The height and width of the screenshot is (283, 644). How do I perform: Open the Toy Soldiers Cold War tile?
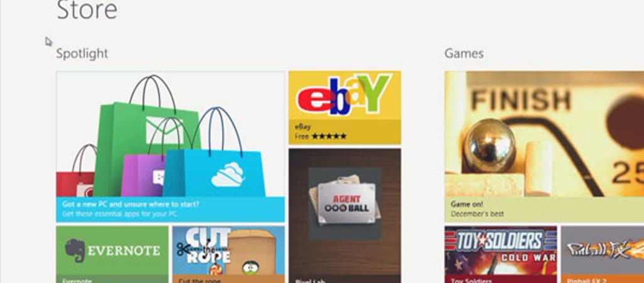pos(501,254)
